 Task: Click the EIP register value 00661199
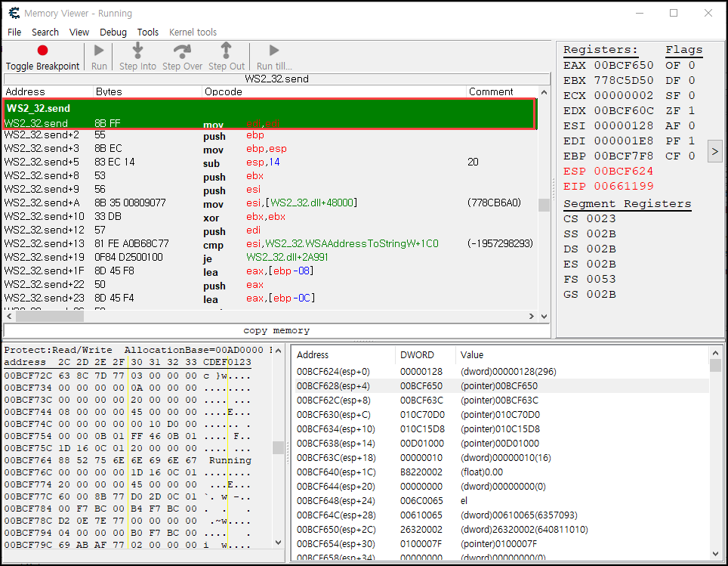624,187
